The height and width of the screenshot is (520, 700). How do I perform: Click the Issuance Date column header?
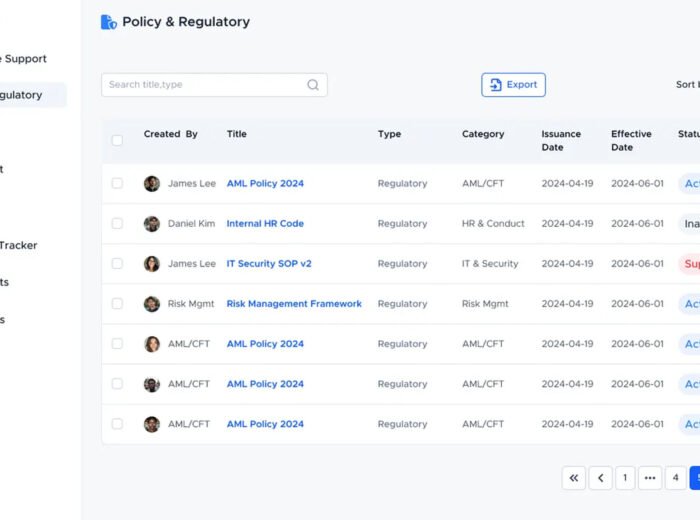pos(561,141)
